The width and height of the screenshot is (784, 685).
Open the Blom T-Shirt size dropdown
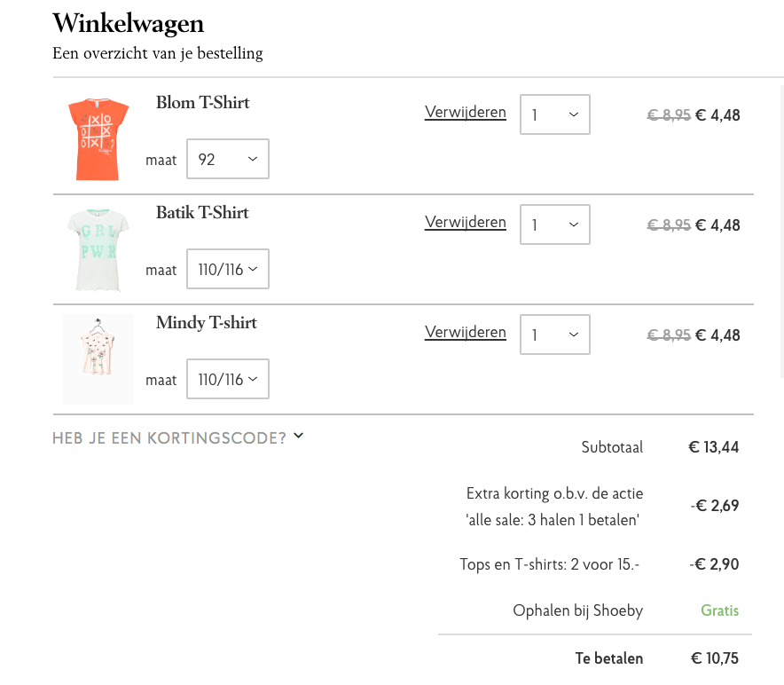(x=228, y=159)
